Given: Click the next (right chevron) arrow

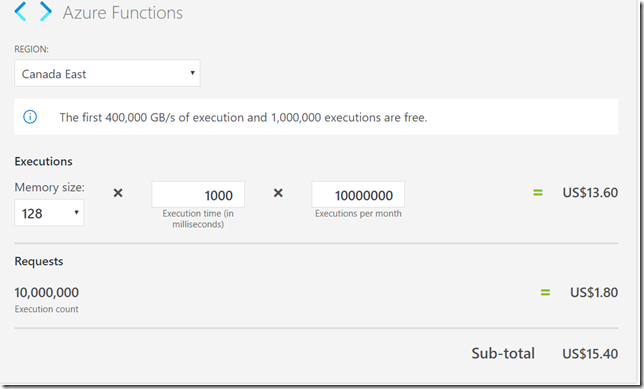Looking at the screenshot, I should pos(46,11).
